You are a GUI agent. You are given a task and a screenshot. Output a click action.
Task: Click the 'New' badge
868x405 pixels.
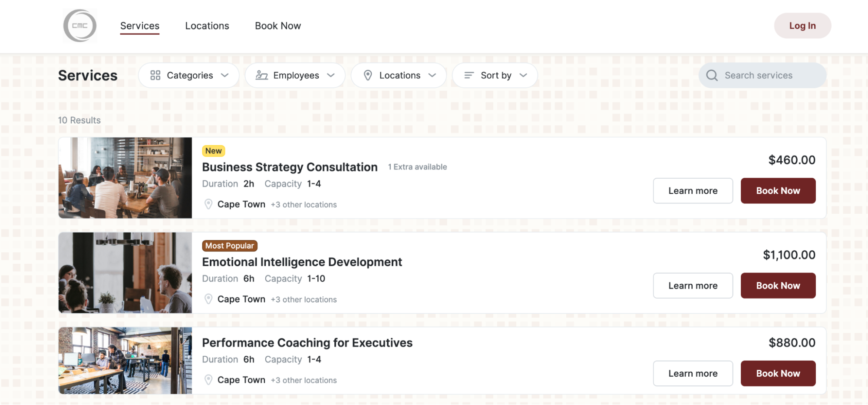[x=214, y=151]
